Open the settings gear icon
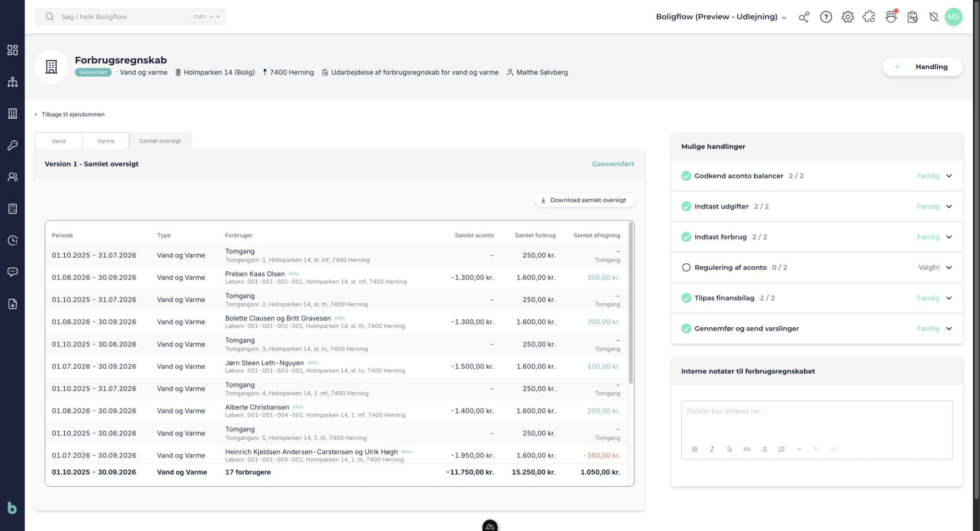The height and width of the screenshot is (531, 980). click(847, 17)
